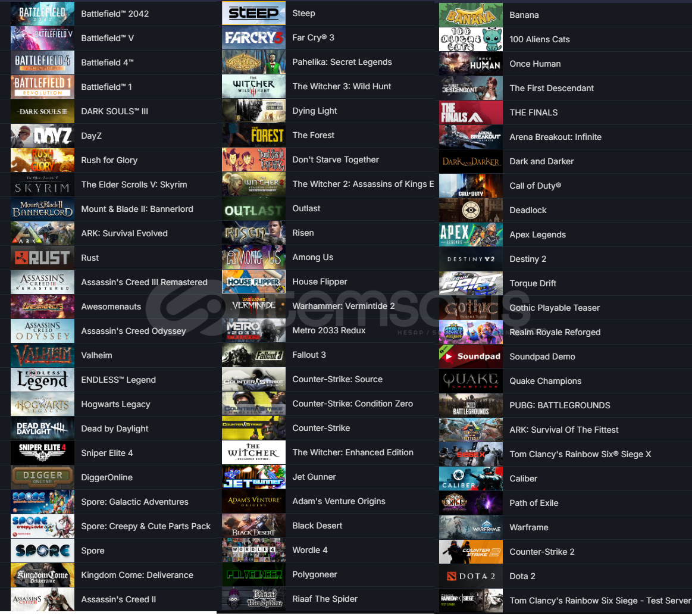The height and width of the screenshot is (616, 692).
Task: Open the 100 Aliens Cats icon
Action: coord(471,39)
